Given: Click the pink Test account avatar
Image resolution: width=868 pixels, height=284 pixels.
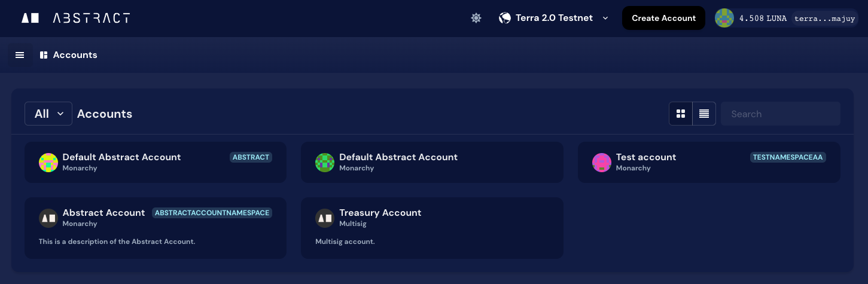Looking at the screenshot, I should [x=601, y=162].
